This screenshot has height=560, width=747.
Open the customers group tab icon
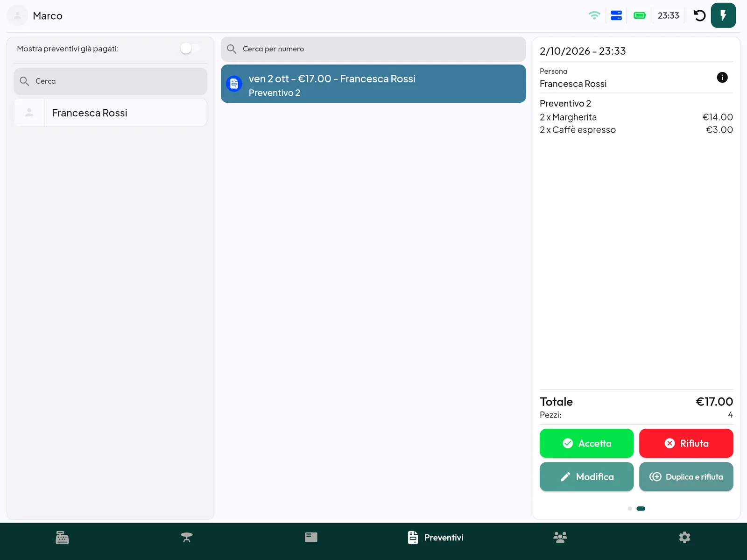coord(560,538)
